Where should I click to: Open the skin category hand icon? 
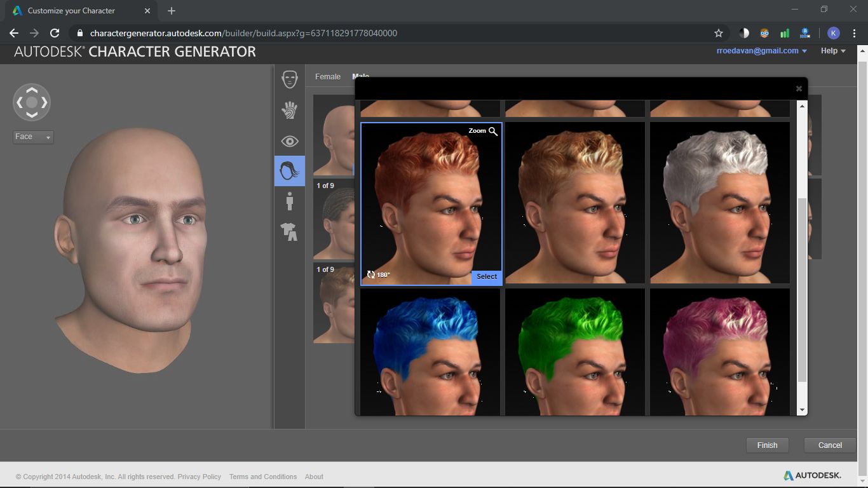(x=290, y=110)
